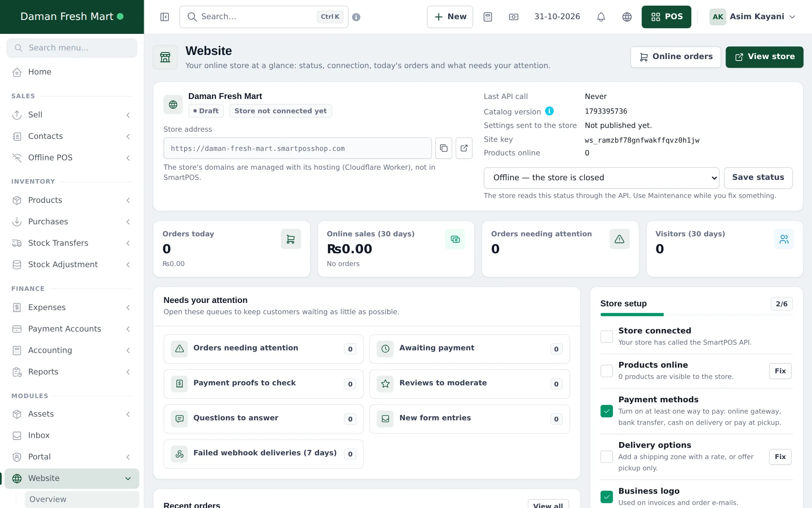Click the Search menu field

tap(72, 48)
